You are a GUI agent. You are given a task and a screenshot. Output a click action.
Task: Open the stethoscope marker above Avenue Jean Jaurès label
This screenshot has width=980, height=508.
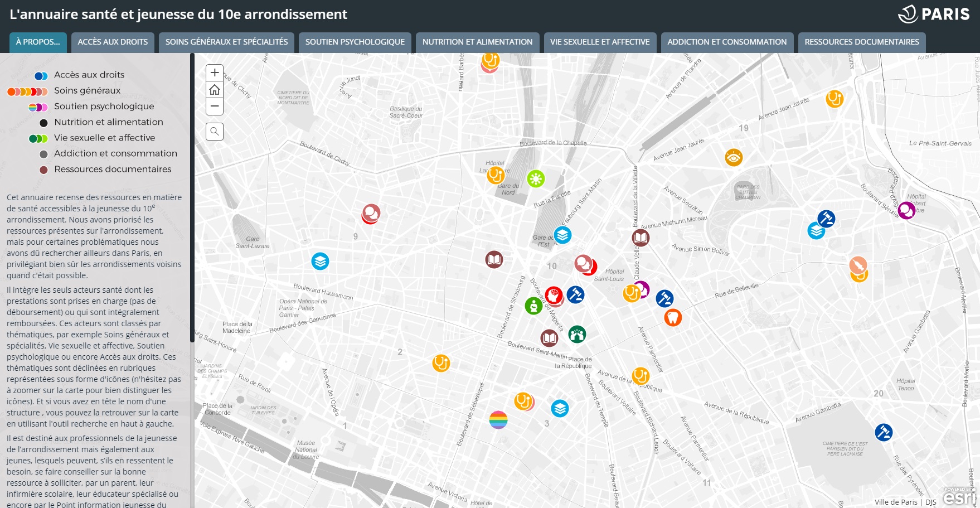[x=835, y=99]
